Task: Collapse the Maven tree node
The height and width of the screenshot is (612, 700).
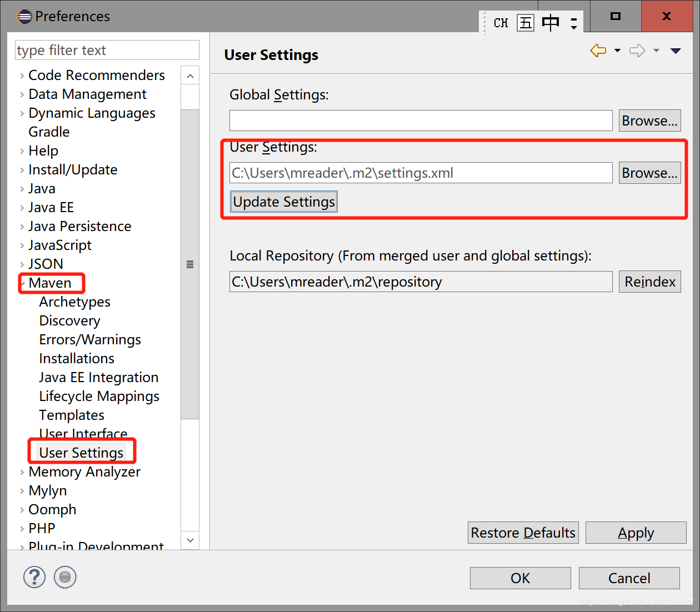Action: [x=23, y=283]
